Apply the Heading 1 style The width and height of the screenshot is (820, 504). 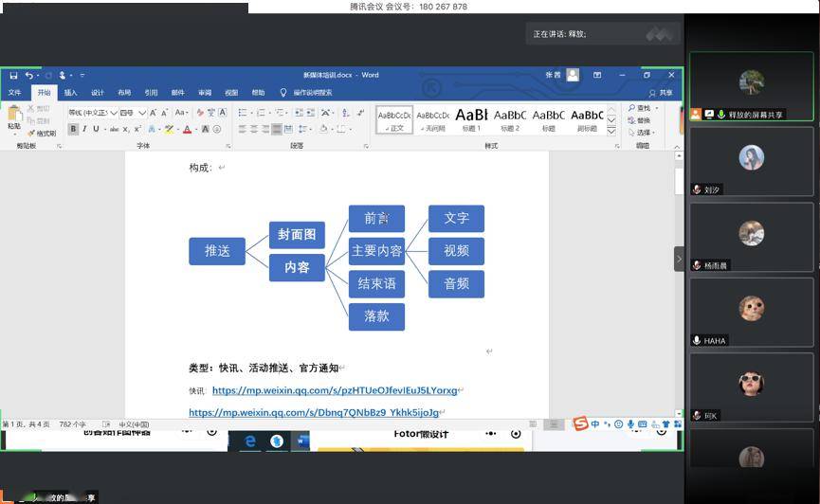tap(471, 119)
